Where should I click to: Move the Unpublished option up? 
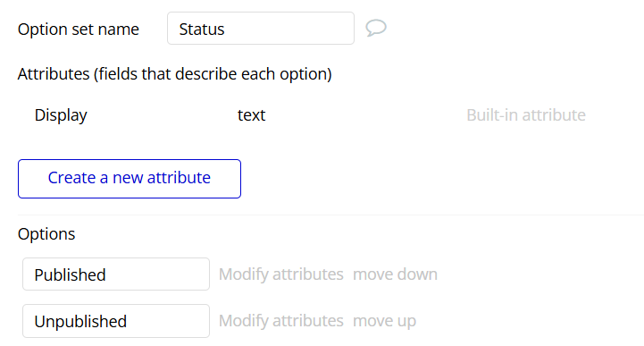point(384,321)
